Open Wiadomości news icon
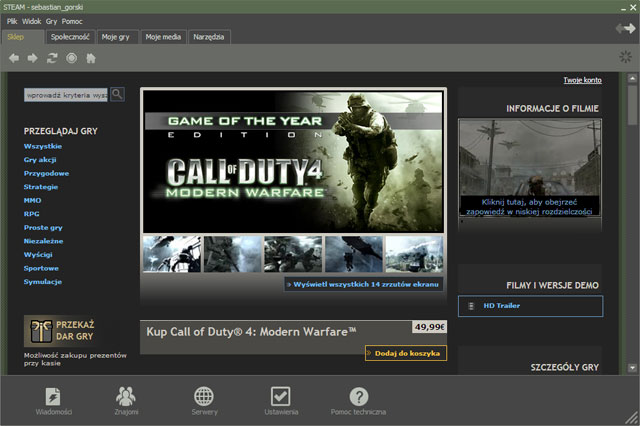 [x=53, y=396]
